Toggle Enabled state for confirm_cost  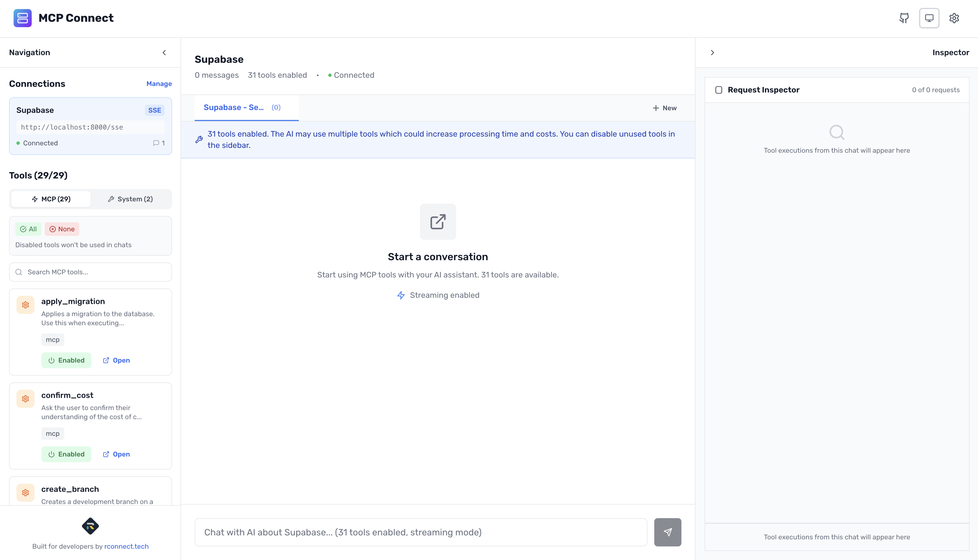pyautogui.click(x=66, y=454)
